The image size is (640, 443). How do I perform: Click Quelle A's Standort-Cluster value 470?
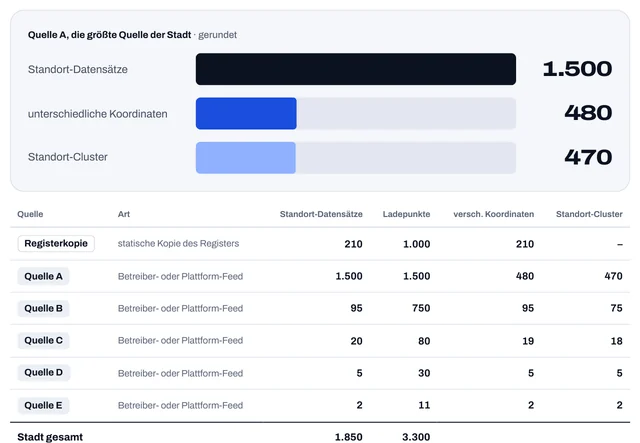tap(613, 276)
